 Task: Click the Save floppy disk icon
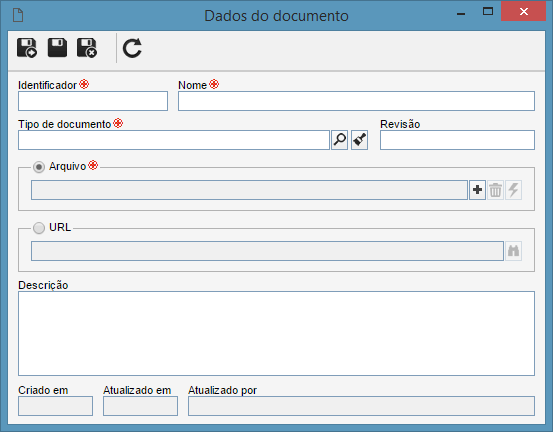pos(57,48)
